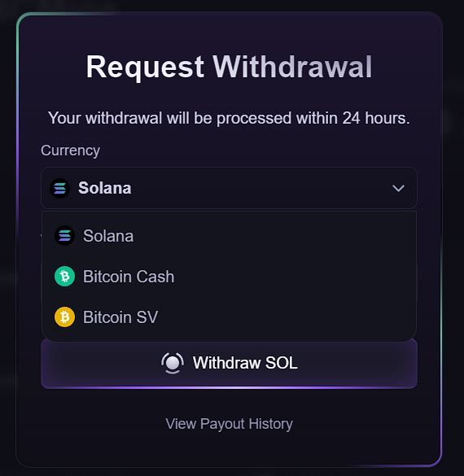464x476 pixels.
Task: Open the View Payout History link
Action: coord(229,424)
